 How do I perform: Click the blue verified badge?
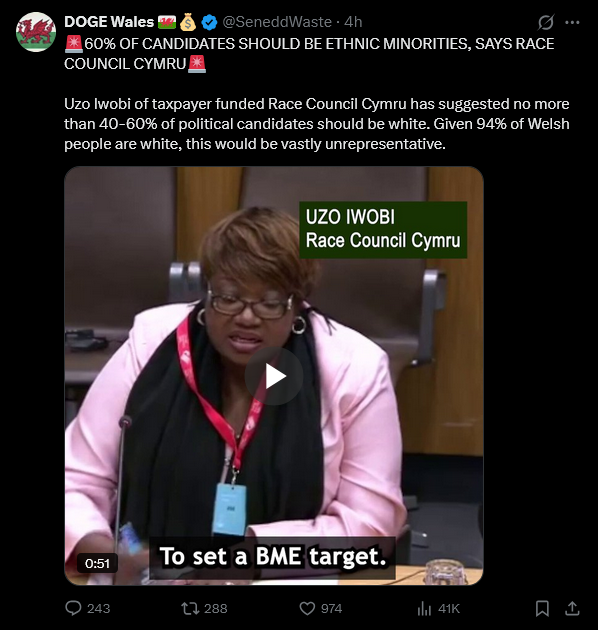click(x=209, y=22)
